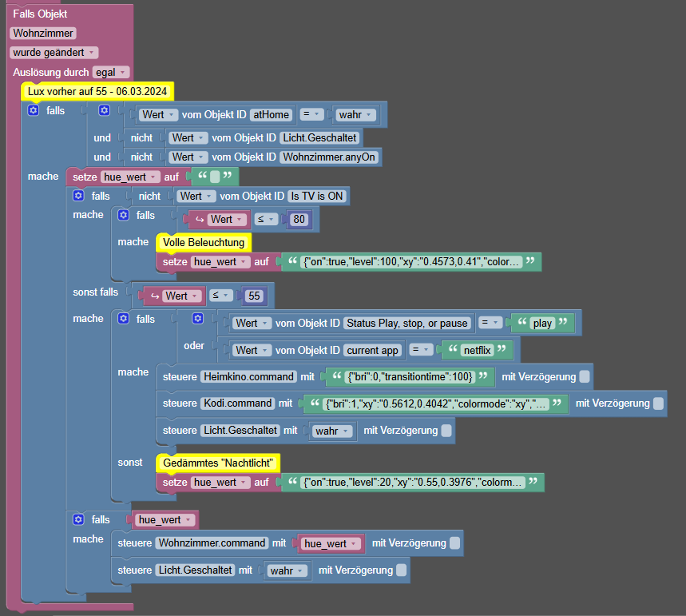
Task: Edit the 'netflix' text string
Action: click(x=477, y=350)
